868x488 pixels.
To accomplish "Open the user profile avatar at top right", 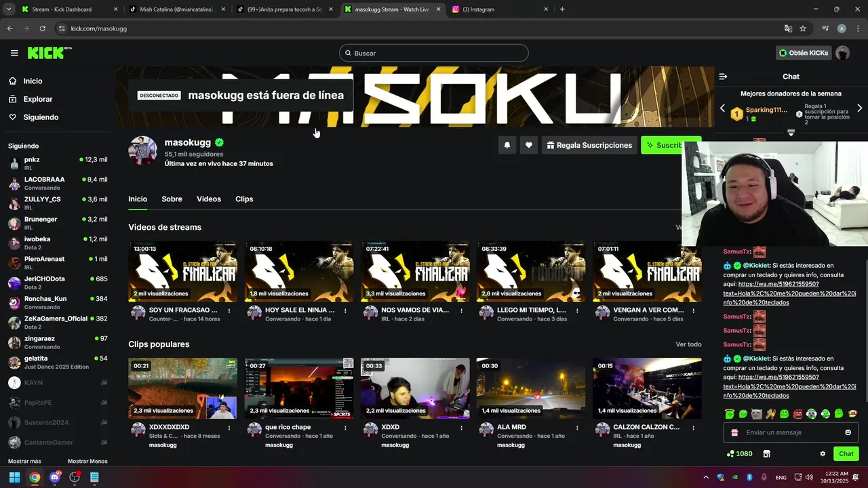I will (x=843, y=53).
